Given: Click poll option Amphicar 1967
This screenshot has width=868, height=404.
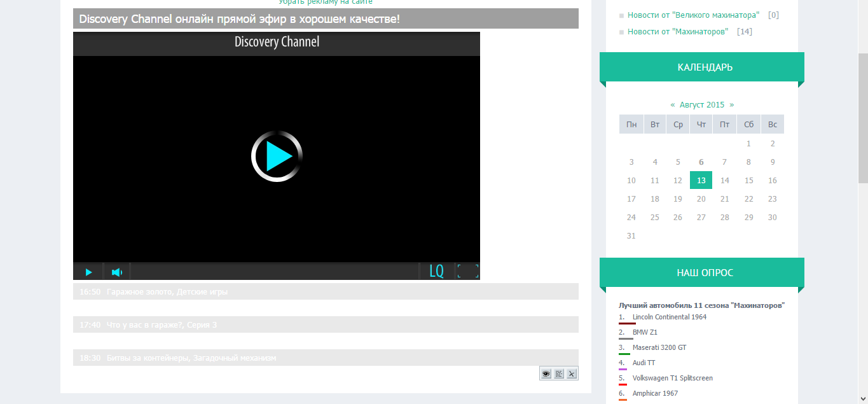Looking at the screenshot, I should pyautogui.click(x=655, y=393).
